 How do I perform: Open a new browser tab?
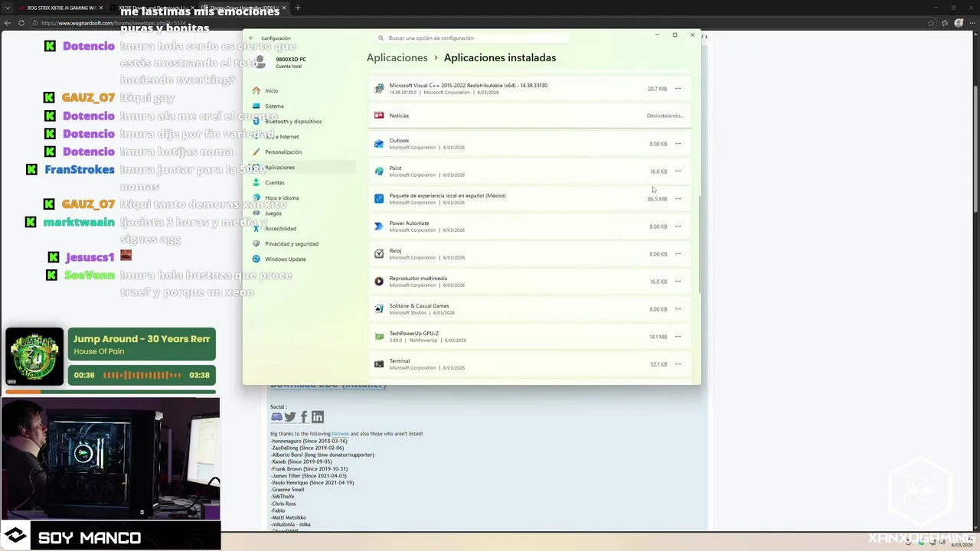tap(298, 8)
